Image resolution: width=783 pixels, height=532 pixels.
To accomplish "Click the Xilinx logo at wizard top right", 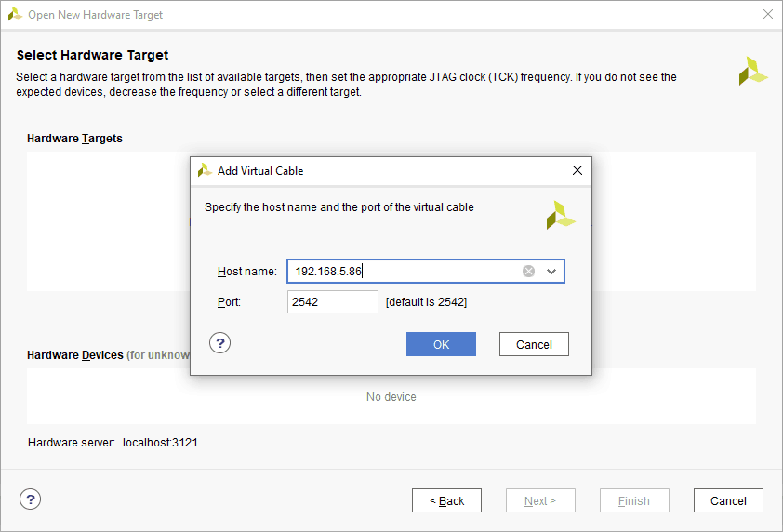I will [x=752, y=71].
